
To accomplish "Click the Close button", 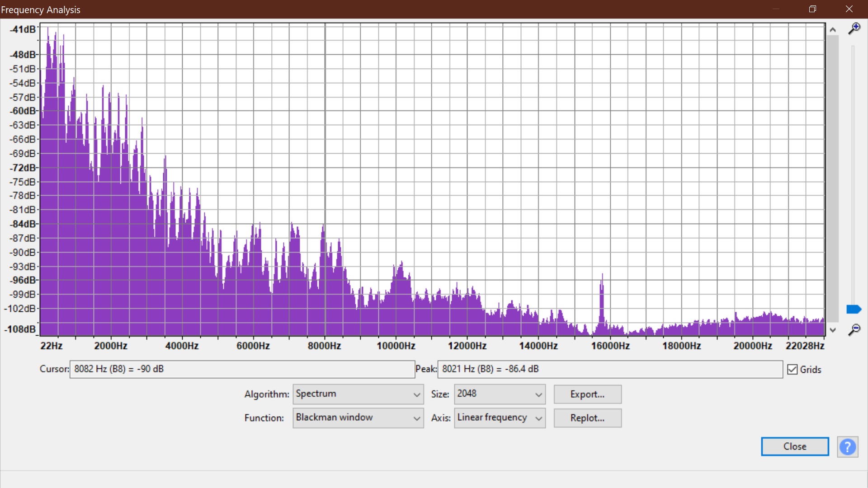I will pos(795,446).
